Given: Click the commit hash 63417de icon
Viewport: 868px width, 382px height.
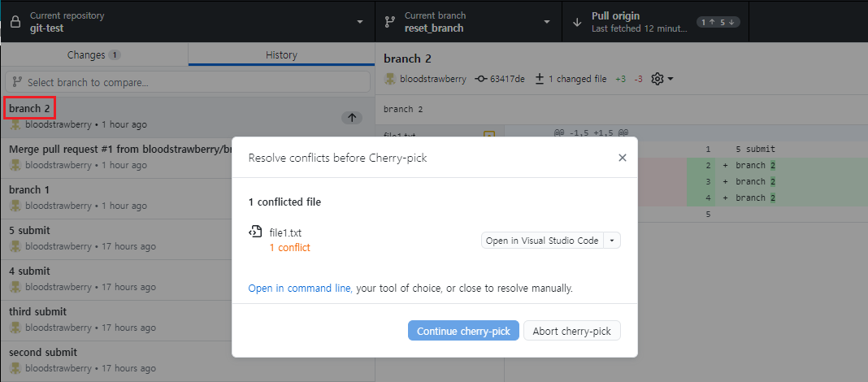Looking at the screenshot, I should click(480, 79).
